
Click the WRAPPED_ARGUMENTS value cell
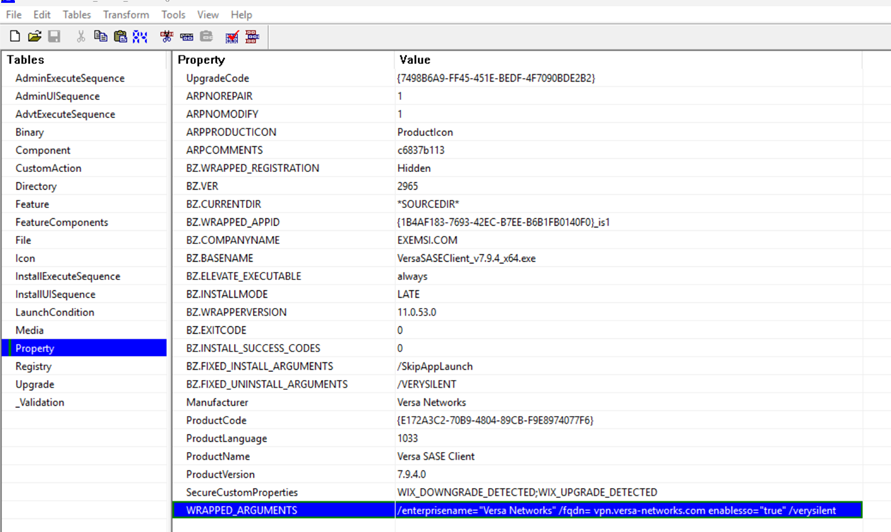click(628, 510)
